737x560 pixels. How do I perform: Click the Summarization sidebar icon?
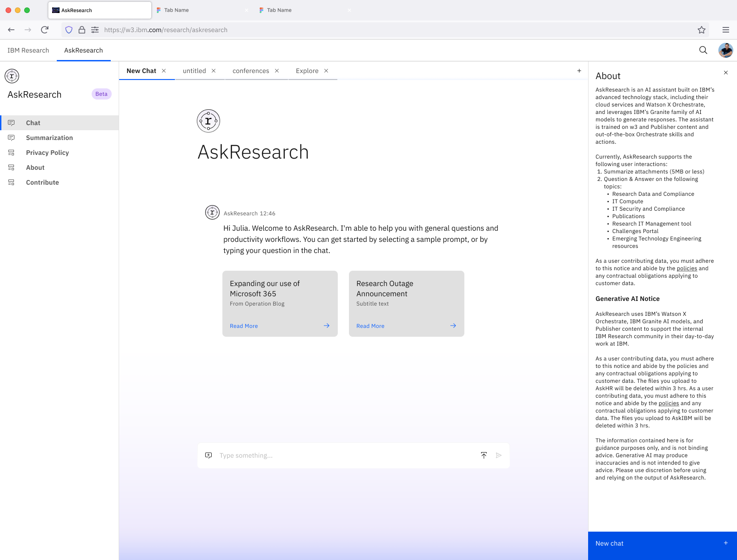point(11,138)
